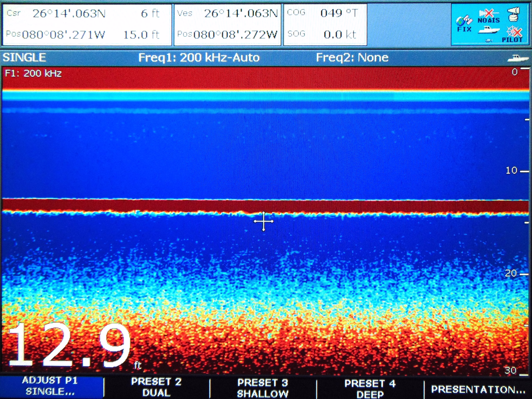Click the vessel position data box

(227, 24)
